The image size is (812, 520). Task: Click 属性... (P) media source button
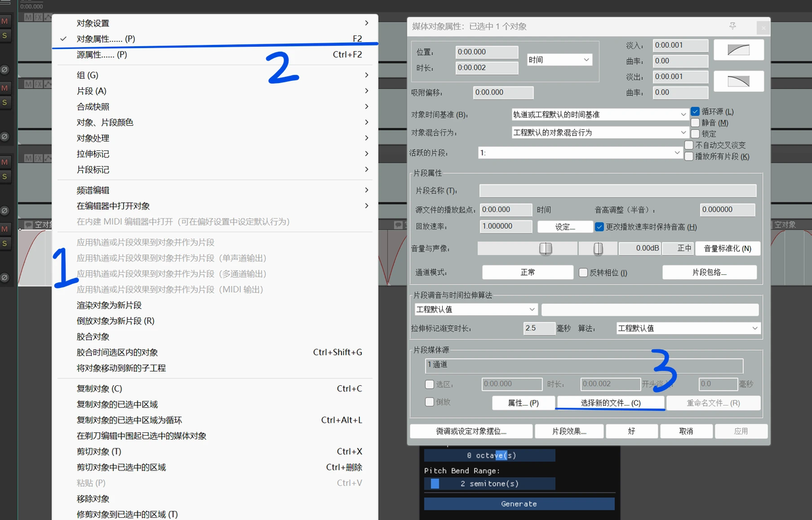coord(523,402)
